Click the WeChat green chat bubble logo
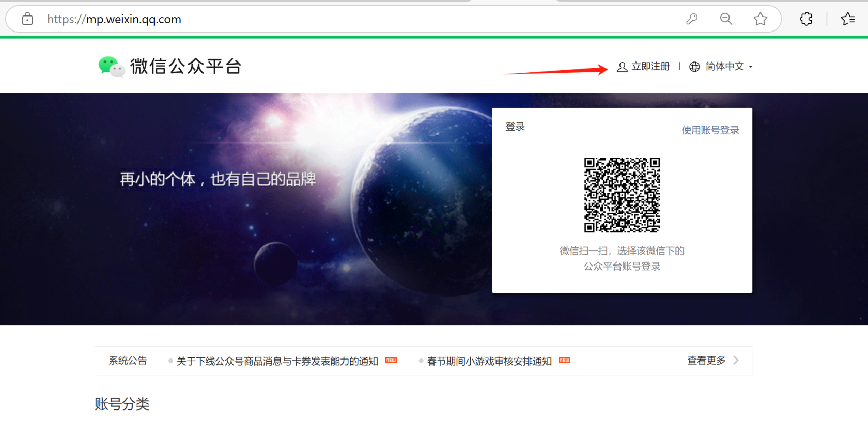 pyautogui.click(x=111, y=67)
